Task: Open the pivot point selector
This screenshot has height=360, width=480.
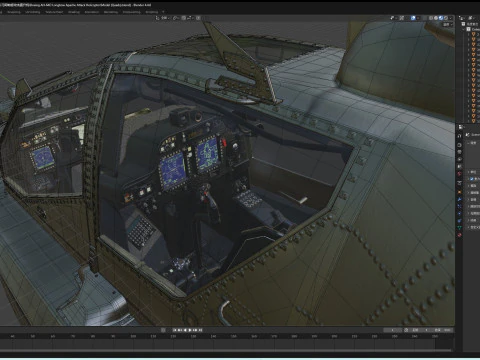Action: point(176,18)
